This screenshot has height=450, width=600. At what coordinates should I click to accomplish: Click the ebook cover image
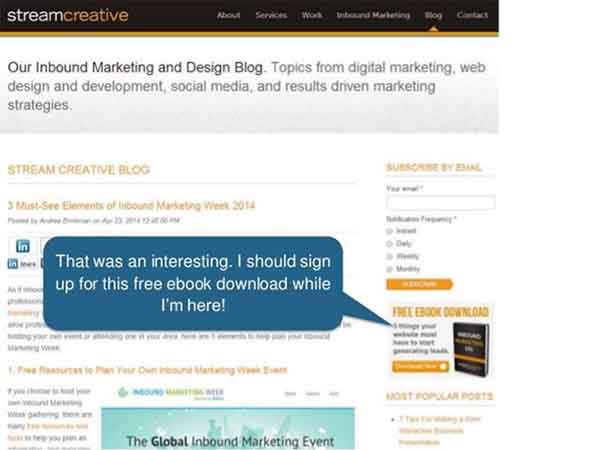tap(471, 349)
